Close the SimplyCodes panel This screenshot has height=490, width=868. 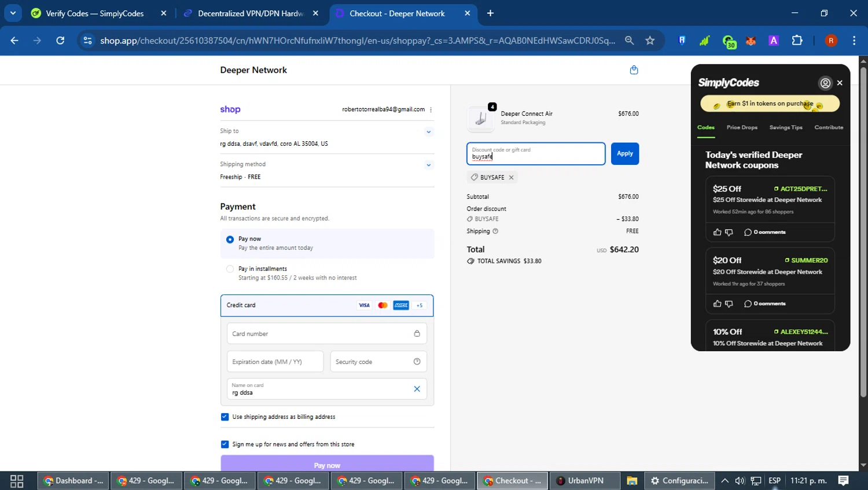point(840,83)
